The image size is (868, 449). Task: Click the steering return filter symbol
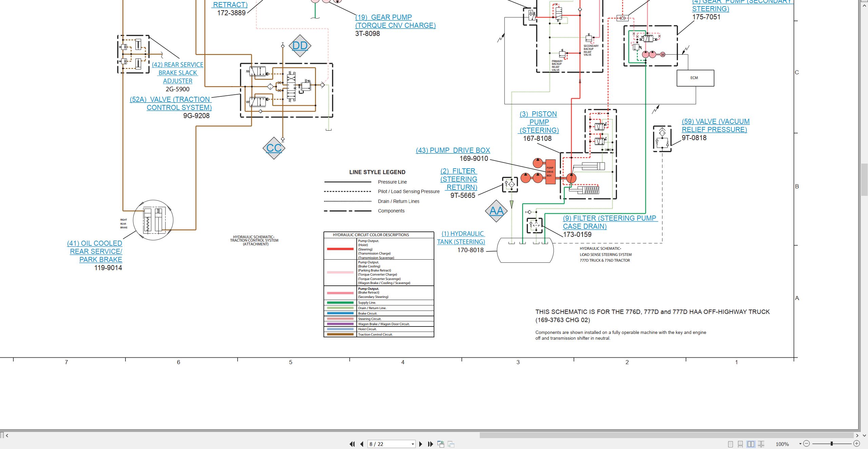[x=510, y=184]
